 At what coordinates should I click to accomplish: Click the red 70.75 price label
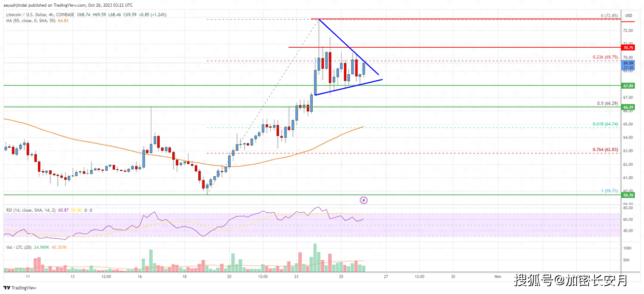click(x=628, y=48)
